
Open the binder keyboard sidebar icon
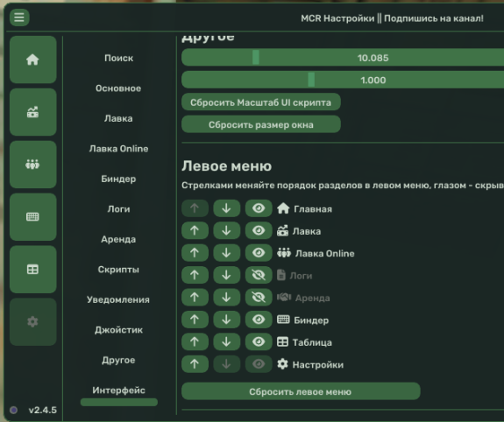pos(32,217)
